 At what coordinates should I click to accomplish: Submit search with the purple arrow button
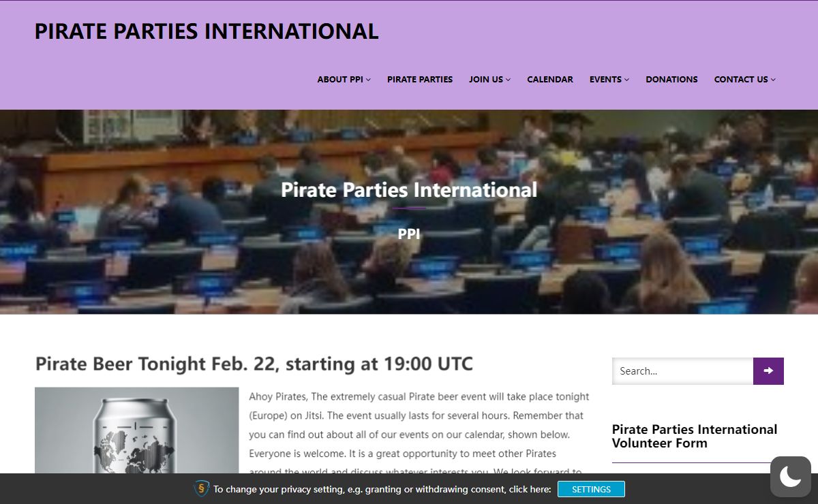tap(768, 371)
